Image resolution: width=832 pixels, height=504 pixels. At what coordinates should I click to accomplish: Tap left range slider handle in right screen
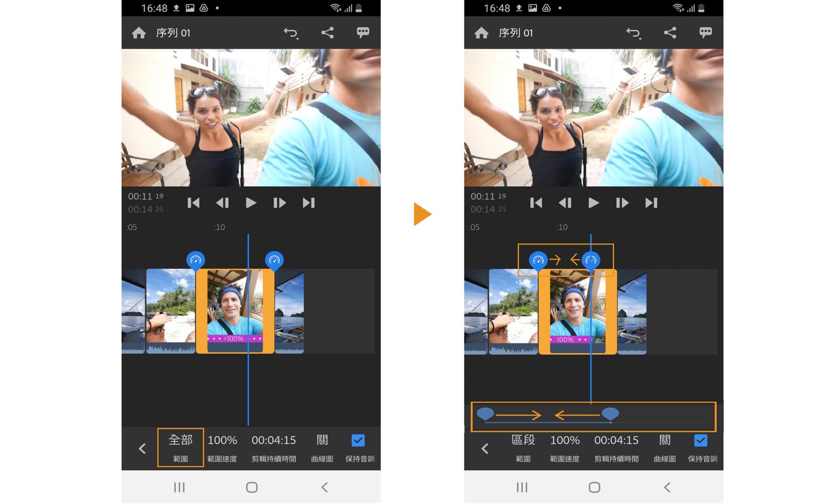click(x=485, y=414)
